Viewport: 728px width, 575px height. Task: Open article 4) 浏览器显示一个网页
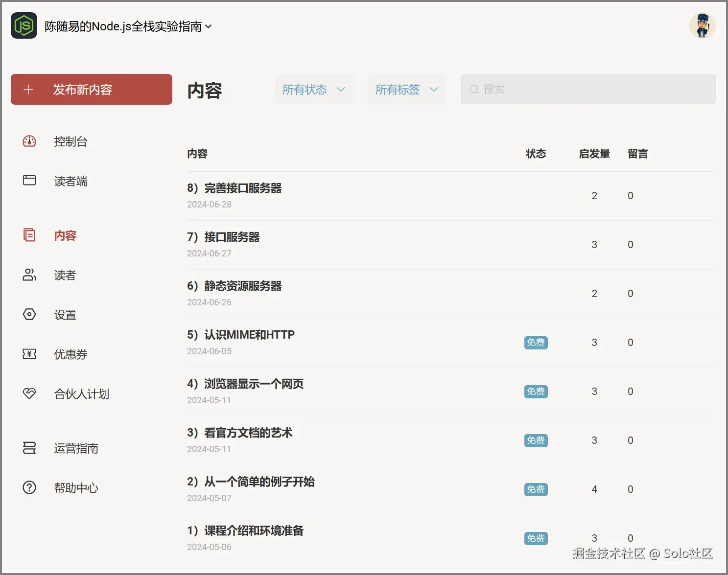tap(245, 384)
